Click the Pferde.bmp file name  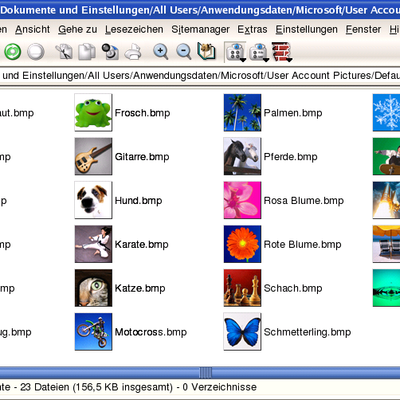[x=290, y=157]
